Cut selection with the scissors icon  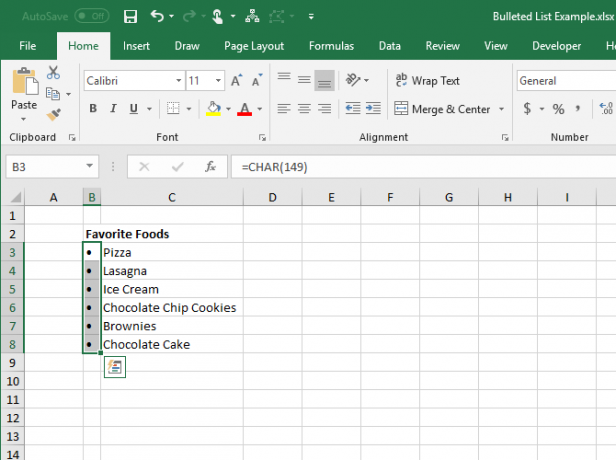53,73
